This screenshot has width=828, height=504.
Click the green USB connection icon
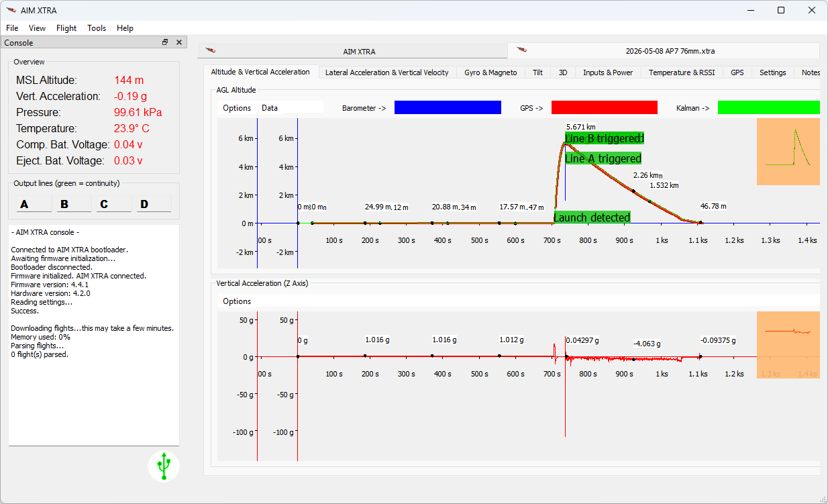pyautogui.click(x=164, y=466)
